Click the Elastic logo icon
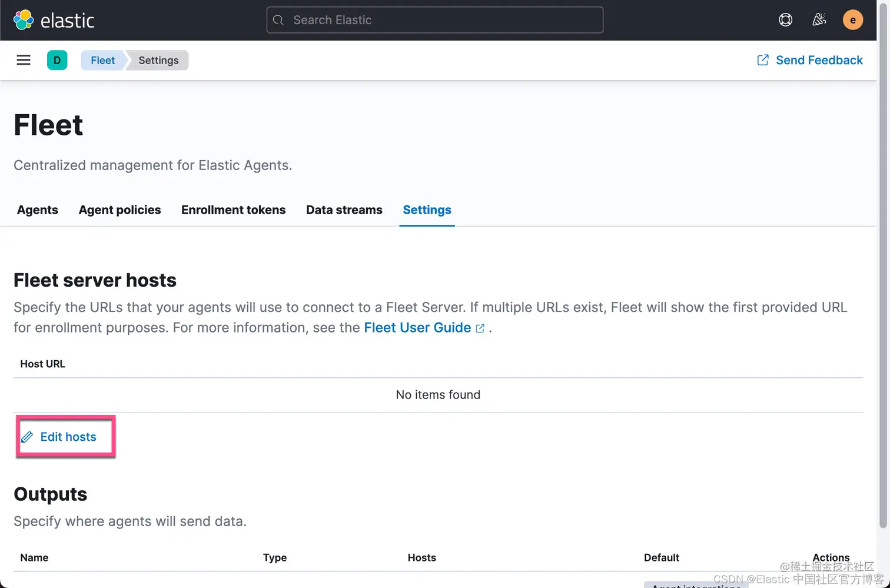Screen dimensions: 890x588 click(x=24, y=20)
